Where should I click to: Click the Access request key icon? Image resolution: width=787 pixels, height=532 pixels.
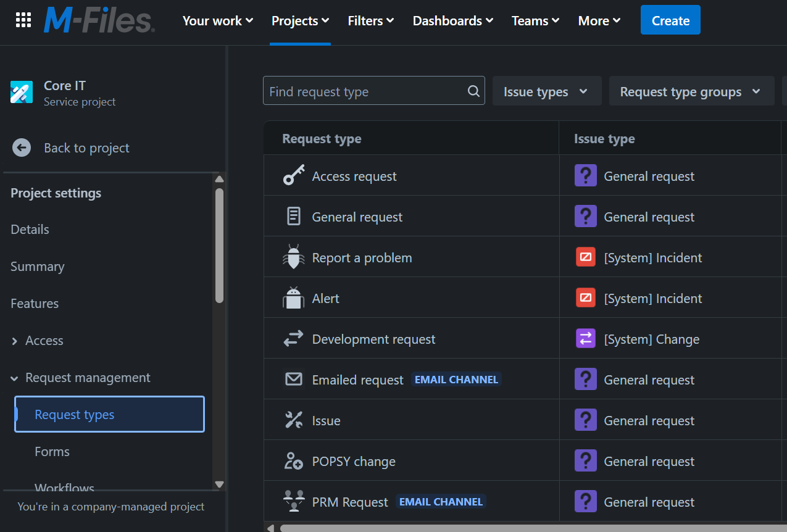pos(293,177)
